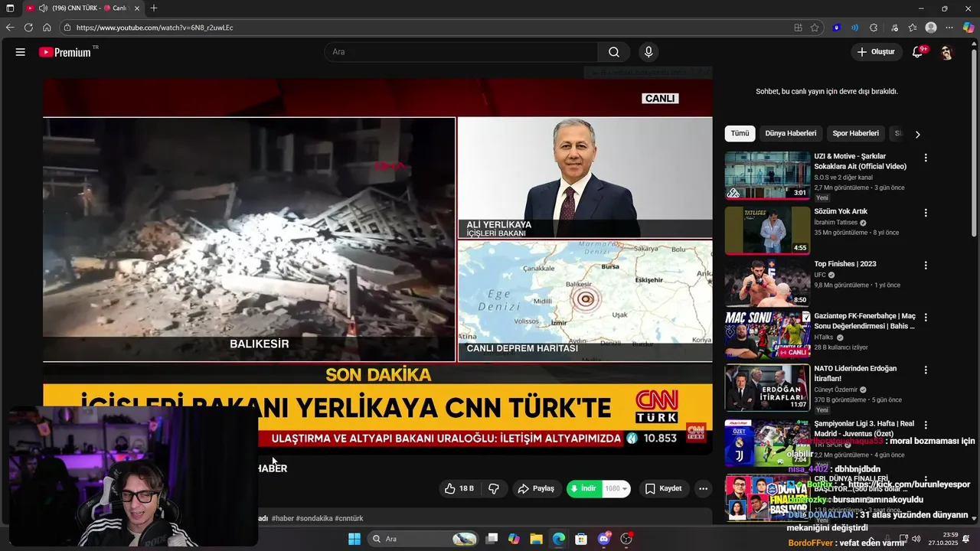Open the İbrahim Tatlıses channel name
This screenshot has height=551, width=980.
(835, 223)
